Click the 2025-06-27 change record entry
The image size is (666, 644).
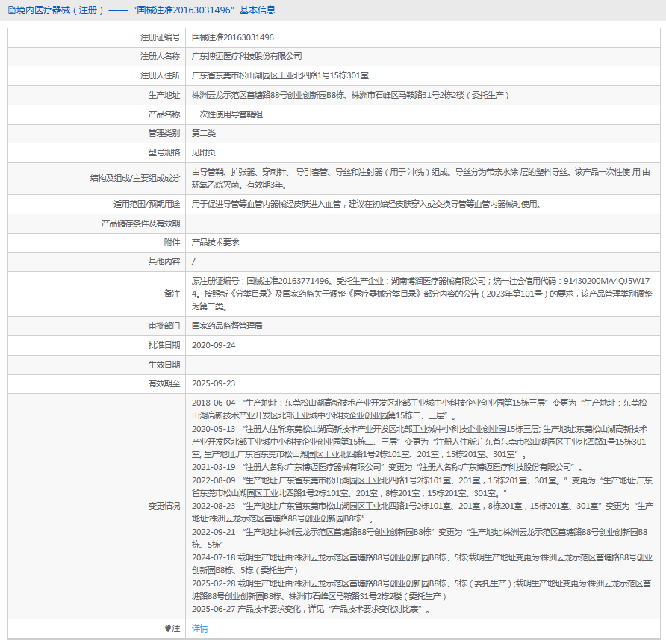311,609
